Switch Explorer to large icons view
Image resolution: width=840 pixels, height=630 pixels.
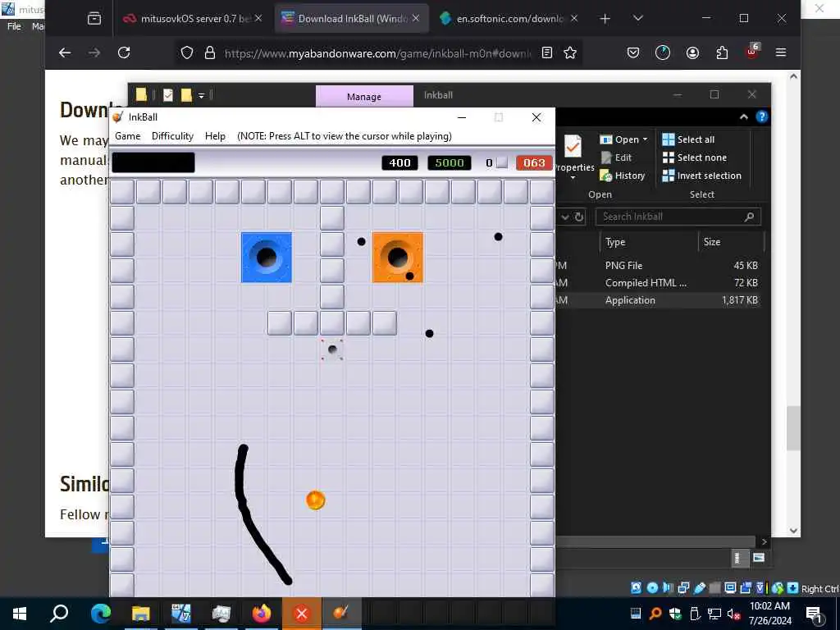click(x=759, y=558)
